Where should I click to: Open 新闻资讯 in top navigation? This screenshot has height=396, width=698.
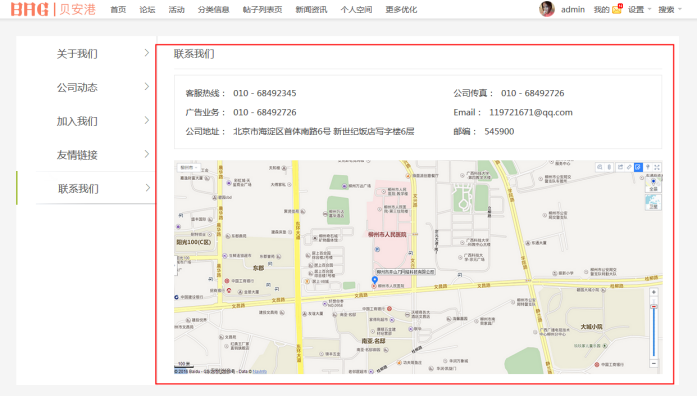coord(311,9)
